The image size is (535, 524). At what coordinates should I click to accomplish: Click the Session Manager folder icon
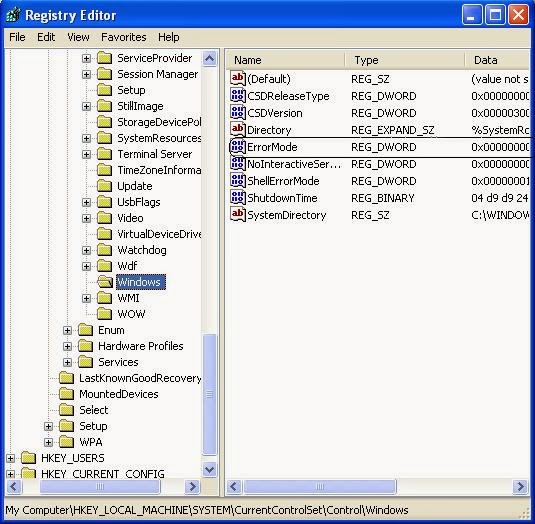point(104,74)
